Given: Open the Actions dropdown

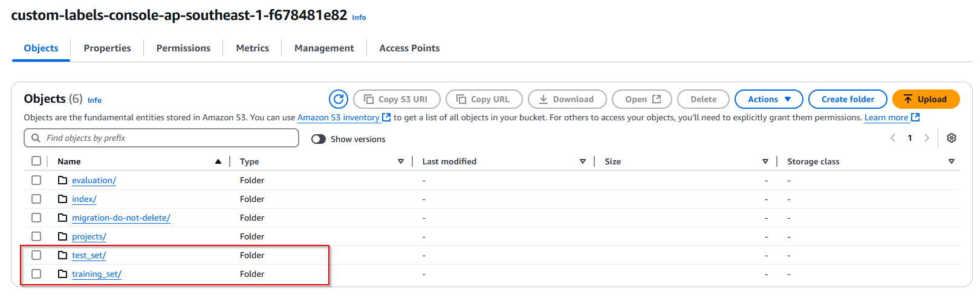Looking at the screenshot, I should [x=769, y=99].
